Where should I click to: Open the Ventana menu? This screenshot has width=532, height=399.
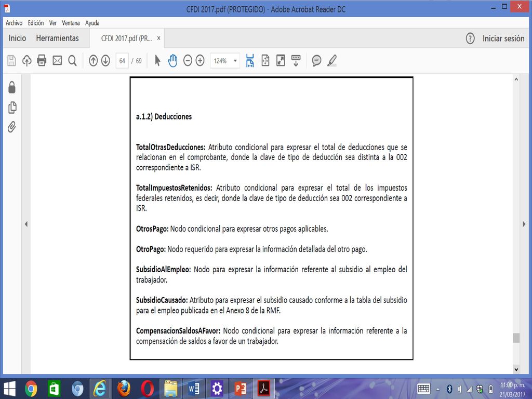pos(71,23)
